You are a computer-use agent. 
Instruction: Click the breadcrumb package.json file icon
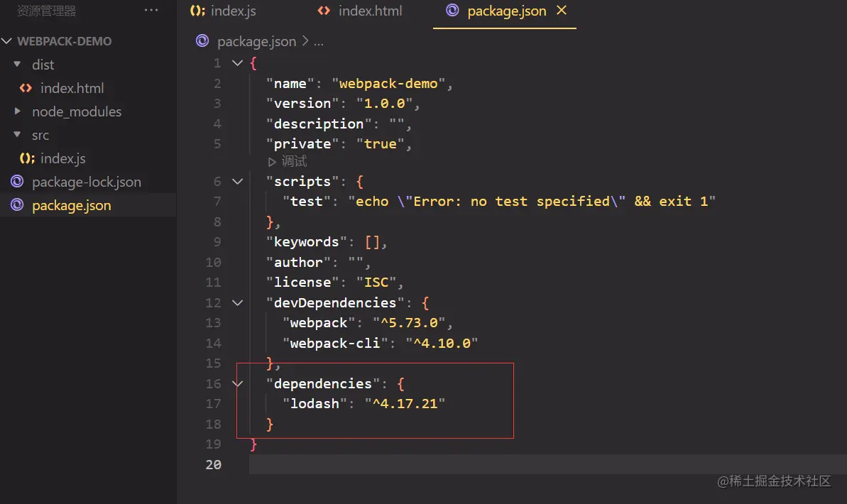[202, 40]
